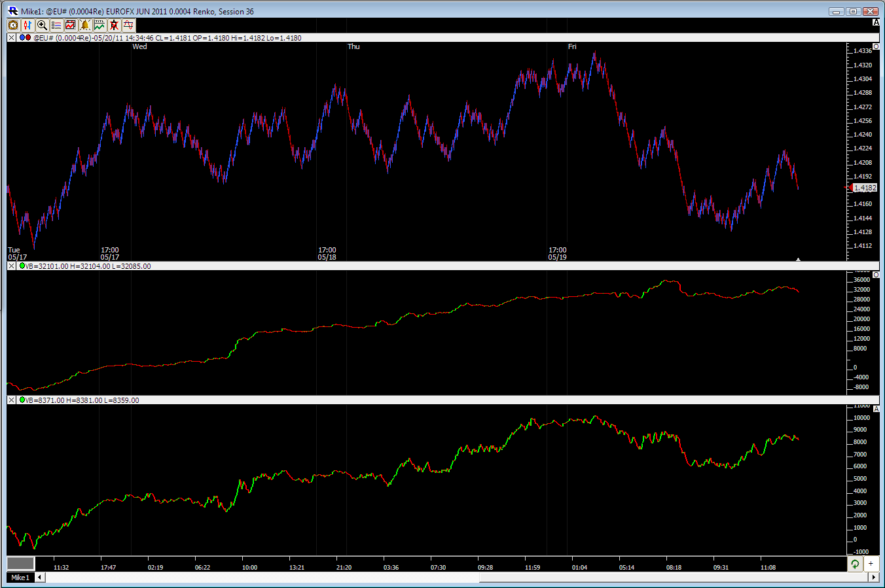Close the VB=8371.00 indicator pane
Viewport: 885px width, 588px height.
coord(12,400)
